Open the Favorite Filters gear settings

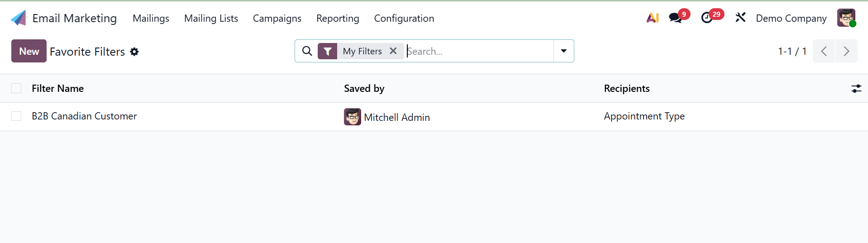134,52
